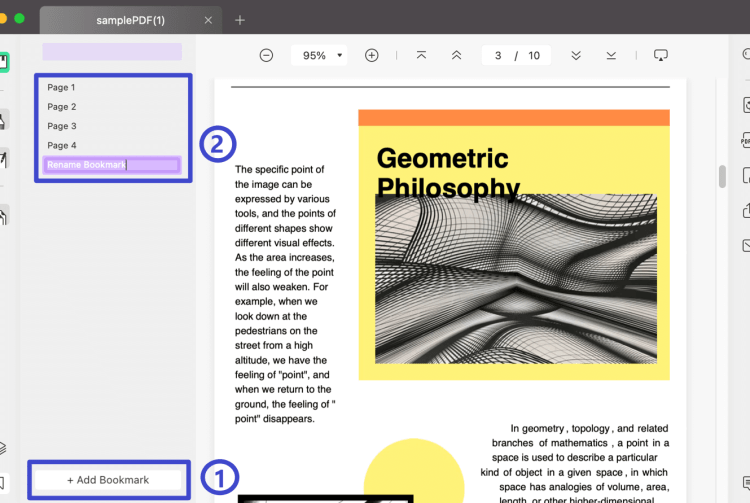Open a new tab with plus icon

pyautogui.click(x=240, y=21)
